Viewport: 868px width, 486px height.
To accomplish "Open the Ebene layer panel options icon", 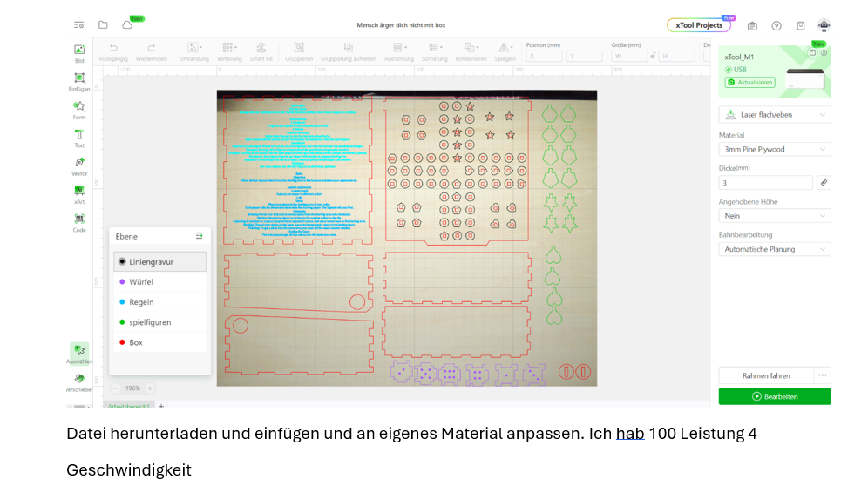I will (199, 236).
